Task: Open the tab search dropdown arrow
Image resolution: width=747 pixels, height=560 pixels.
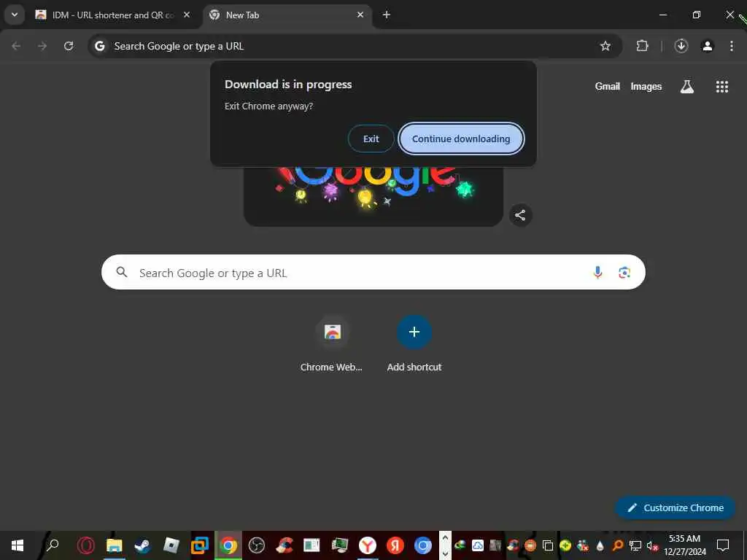Action: 15,15
